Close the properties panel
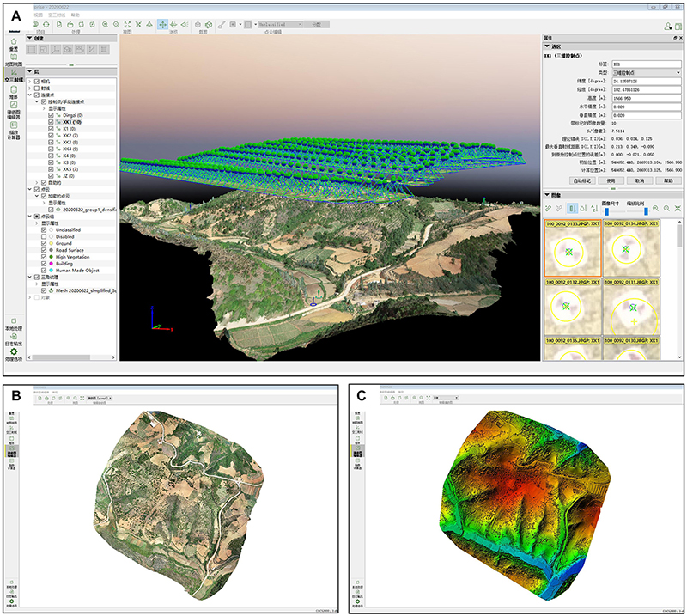The height and width of the screenshot is (616, 687). click(x=680, y=38)
